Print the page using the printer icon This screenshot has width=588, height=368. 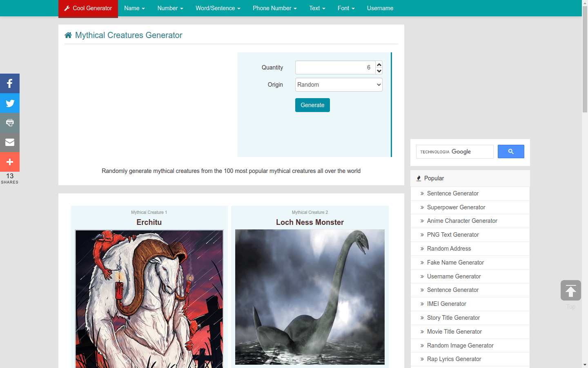[x=9, y=123]
